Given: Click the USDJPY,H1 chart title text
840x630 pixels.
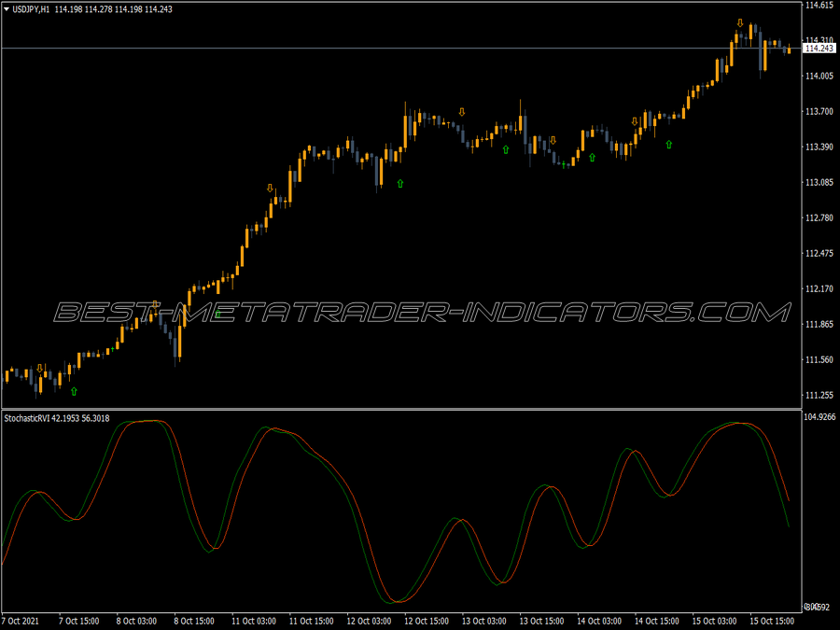Looking at the screenshot, I should (x=31, y=9).
